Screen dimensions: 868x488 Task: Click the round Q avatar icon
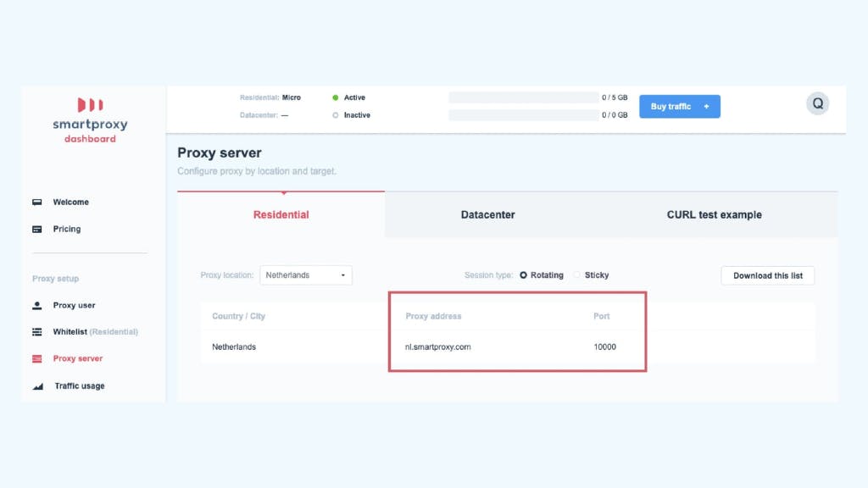tap(817, 103)
